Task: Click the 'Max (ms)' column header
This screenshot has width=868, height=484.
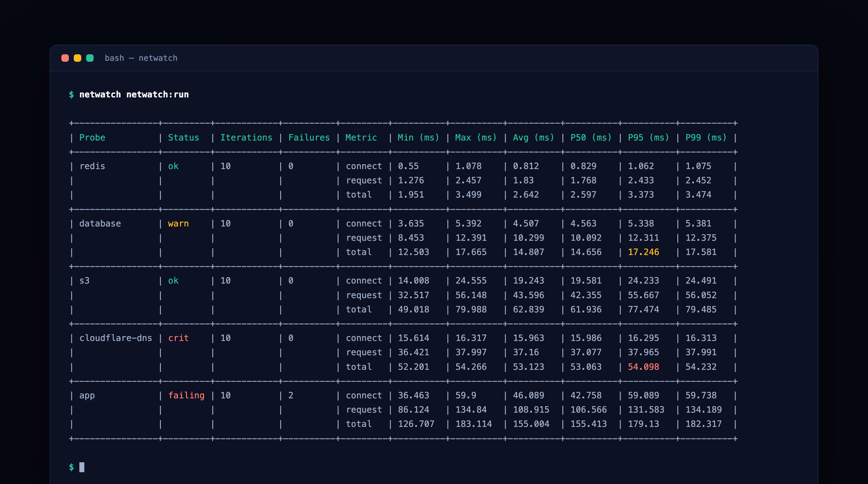Action: (x=476, y=138)
